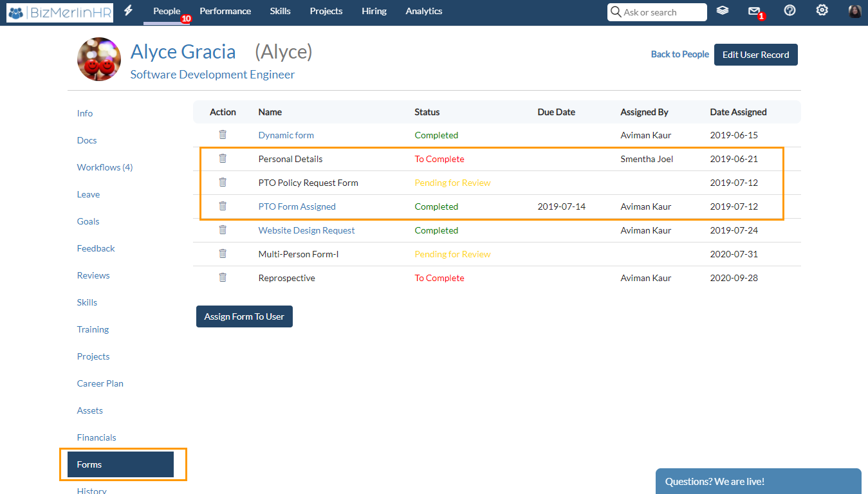The width and height of the screenshot is (868, 494).
Task: Click the due date 2019-07-14
Action: [x=562, y=206]
